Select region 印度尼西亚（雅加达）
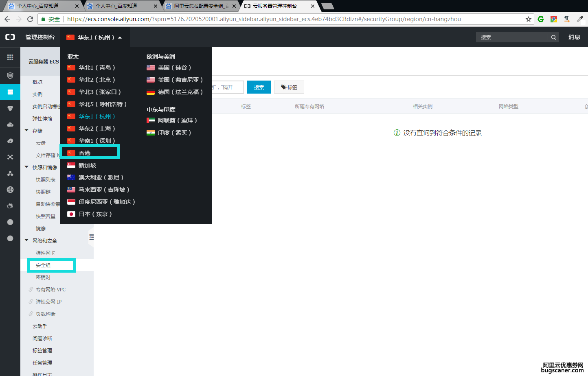 pyautogui.click(x=101, y=202)
